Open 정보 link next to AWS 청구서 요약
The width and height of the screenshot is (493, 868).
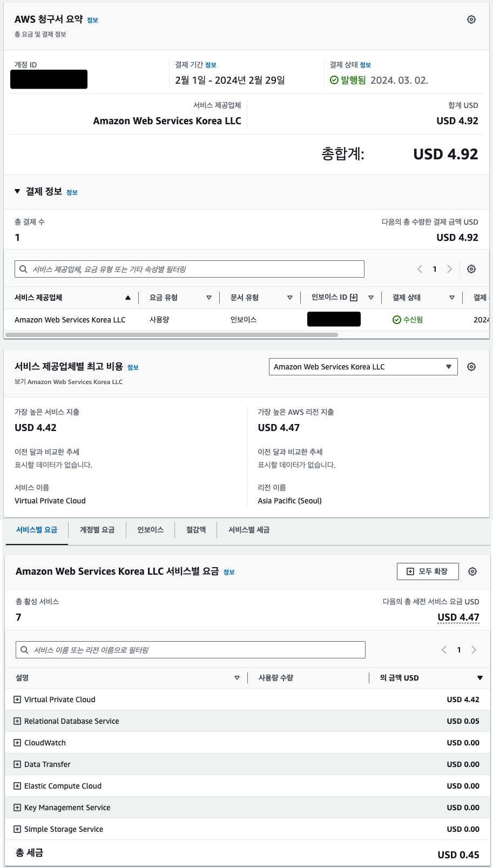point(93,21)
